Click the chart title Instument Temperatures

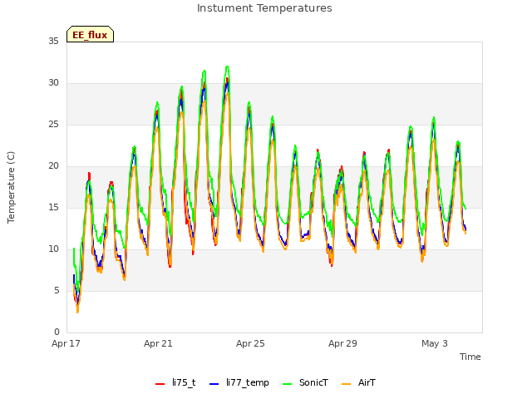click(x=264, y=8)
